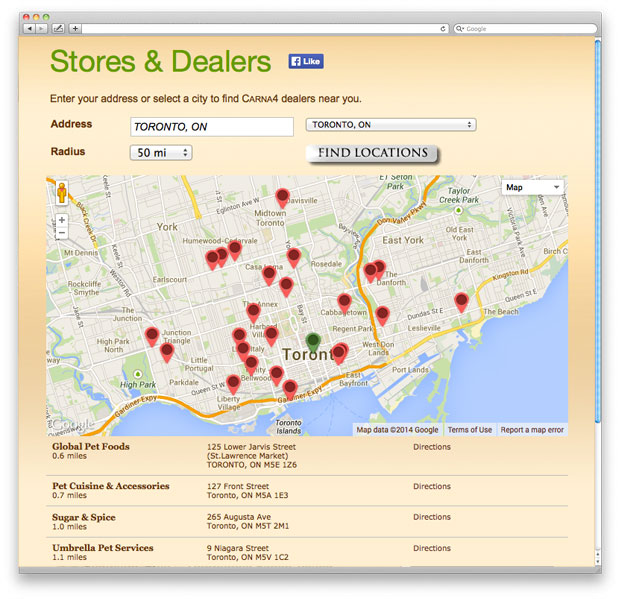Open Directions for Pet Cuisine & Accessories
This screenshot has height=599, width=620.
432,486
